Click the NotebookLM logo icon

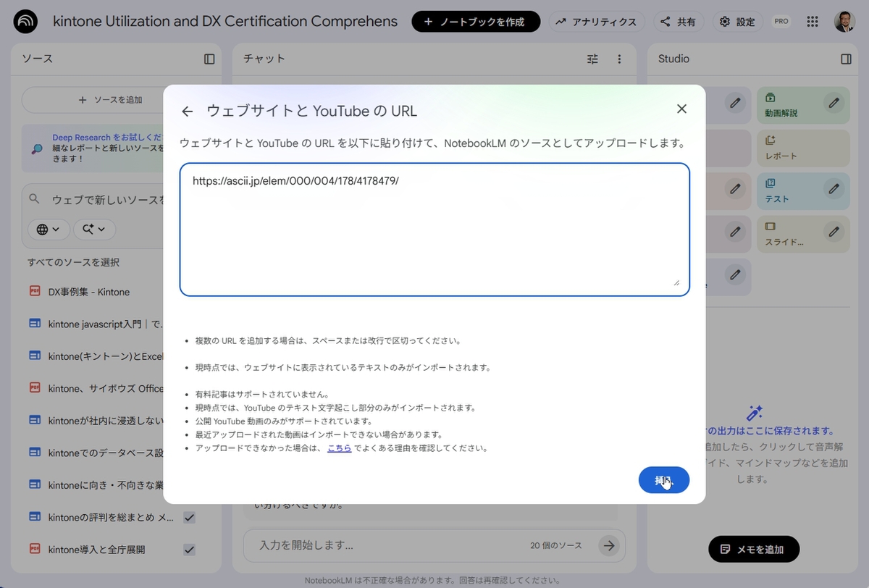26,22
